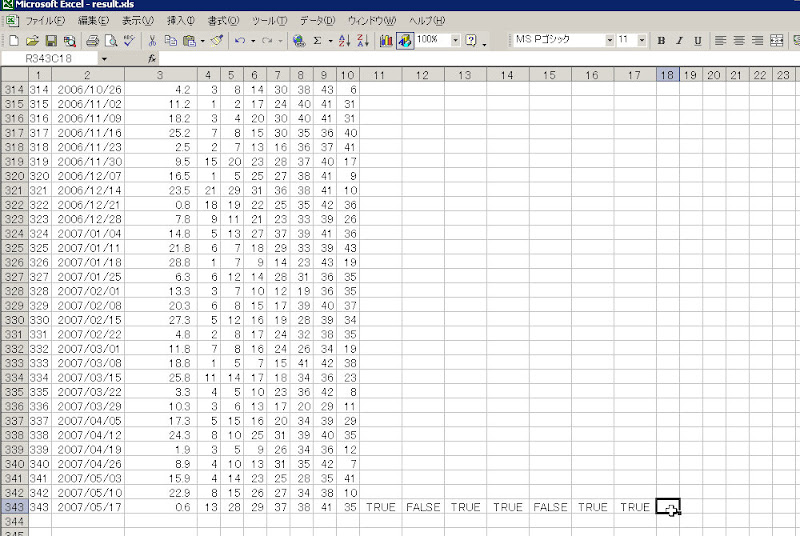Sort ascending with the A-Z icon

click(344, 40)
